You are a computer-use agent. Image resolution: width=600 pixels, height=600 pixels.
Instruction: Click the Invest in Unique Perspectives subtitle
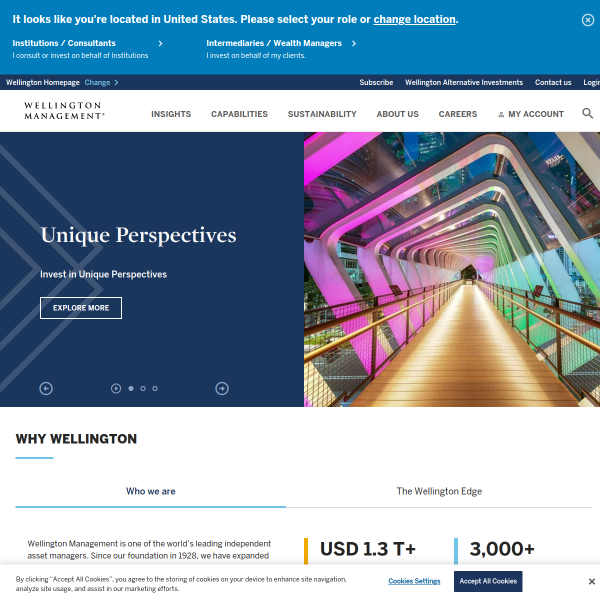tap(103, 274)
